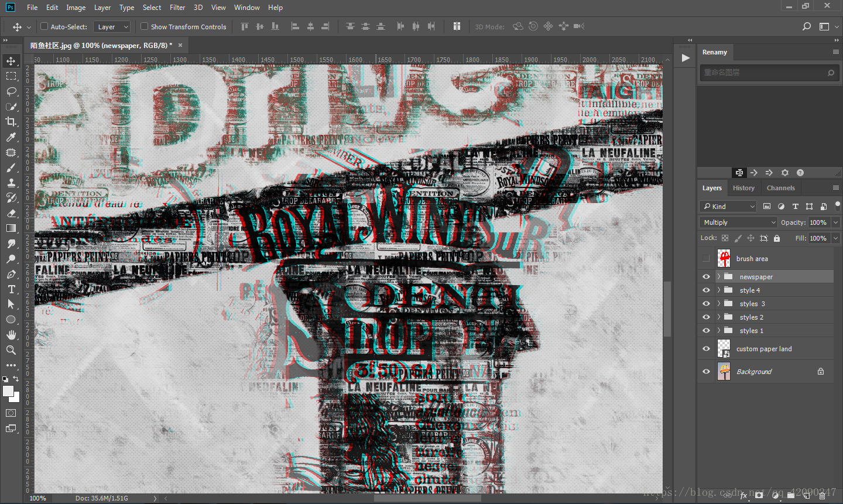Expand the style 4 group
843x504 pixels.
click(718, 290)
